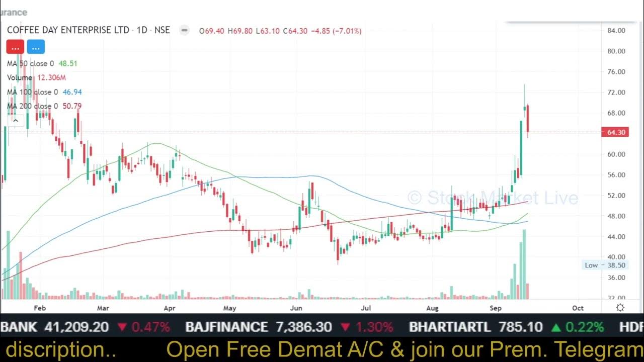The image size is (644, 362).
Task: Click the 48.00 price scale value
Action: [x=616, y=216]
